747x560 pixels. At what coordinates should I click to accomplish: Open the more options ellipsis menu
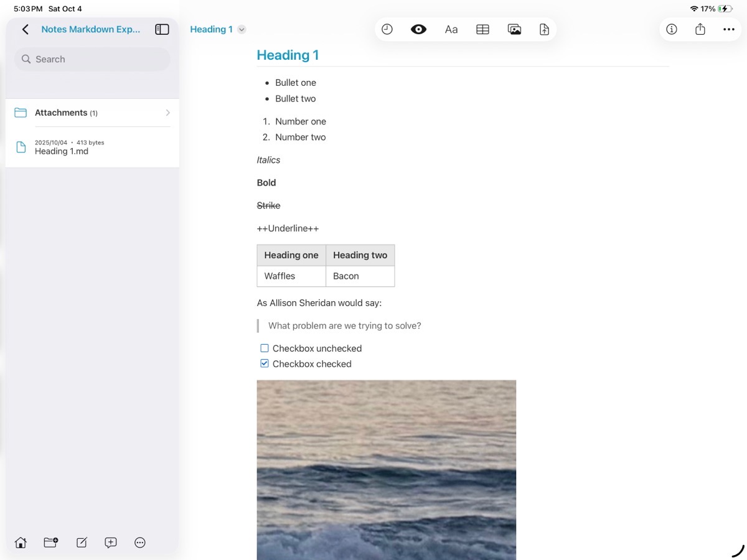[x=728, y=29]
